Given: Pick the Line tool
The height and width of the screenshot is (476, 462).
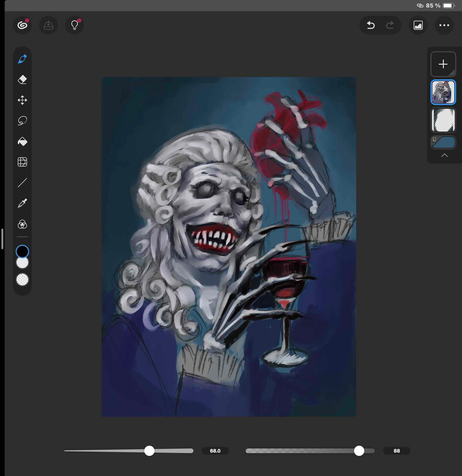Looking at the screenshot, I should pyautogui.click(x=22, y=183).
